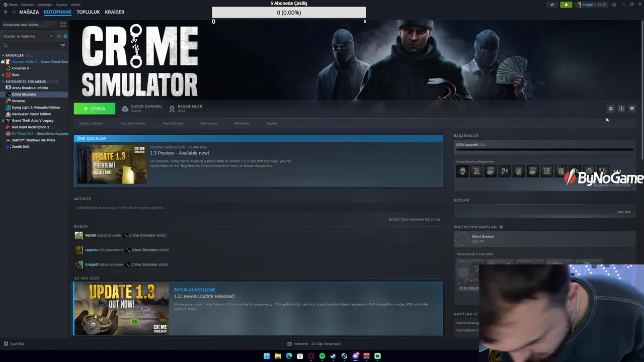644x362 pixels.
Task: Open BAŞARIMLAR achievements next to play button
Action: pyautogui.click(x=186, y=108)
